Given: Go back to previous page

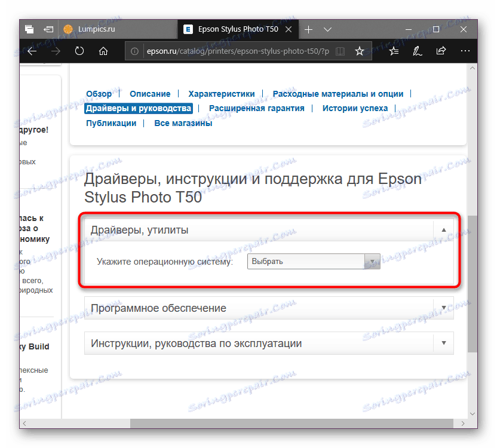Looking at the screenshot, I should 32,51.
